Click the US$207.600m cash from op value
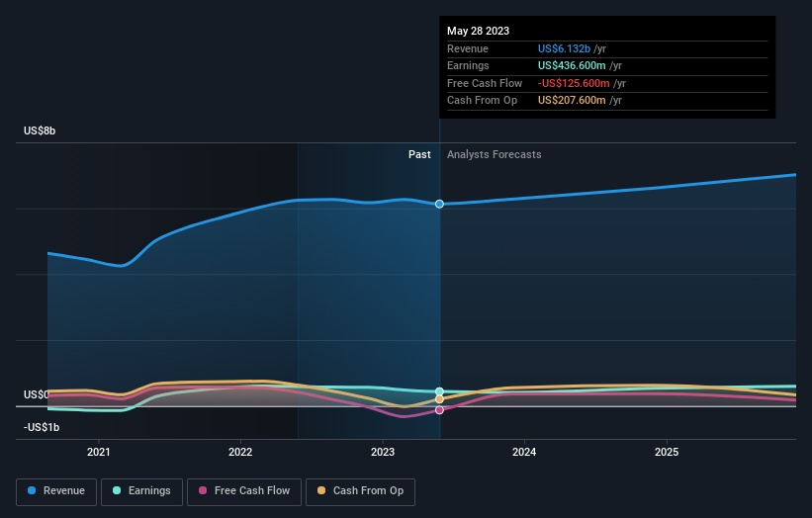Viewport: 812px width, 518px height. coord(572,101)
